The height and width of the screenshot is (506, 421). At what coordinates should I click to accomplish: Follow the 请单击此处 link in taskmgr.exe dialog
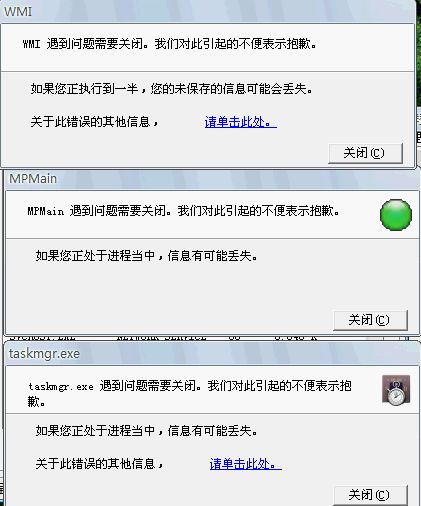pos(246,464)
